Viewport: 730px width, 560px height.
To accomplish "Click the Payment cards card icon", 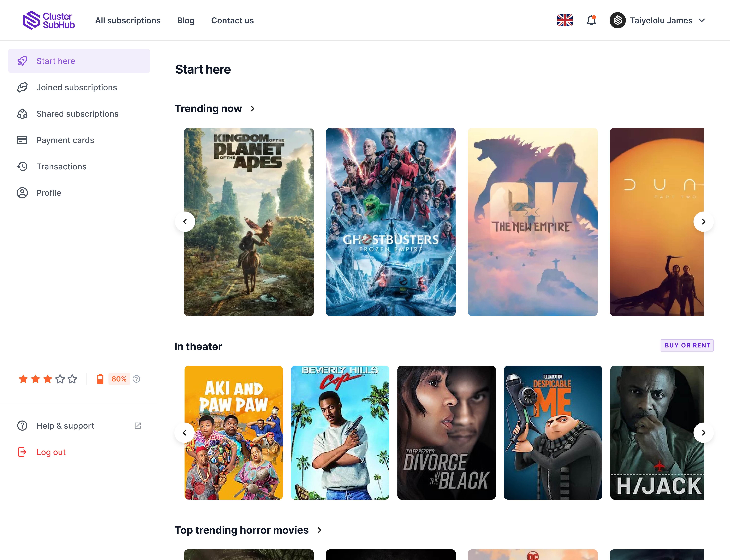I will click(22, 140).
